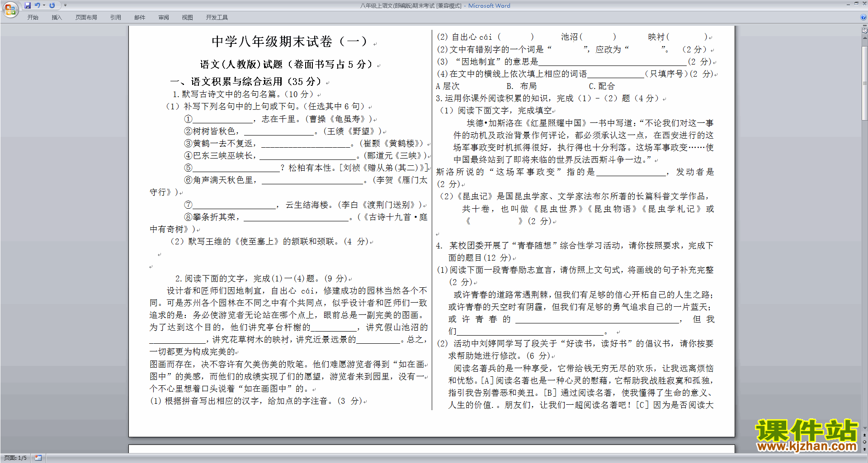
Task: Click the text 松柏有本性
Action: (311, 168)
